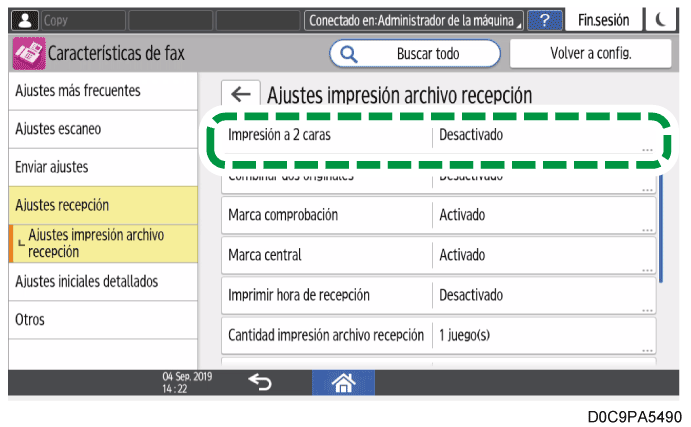Viewport: 691px width, 427px height.
Task: Toggle Impresión a 2 caras setting
Action: tap(438, 135)
